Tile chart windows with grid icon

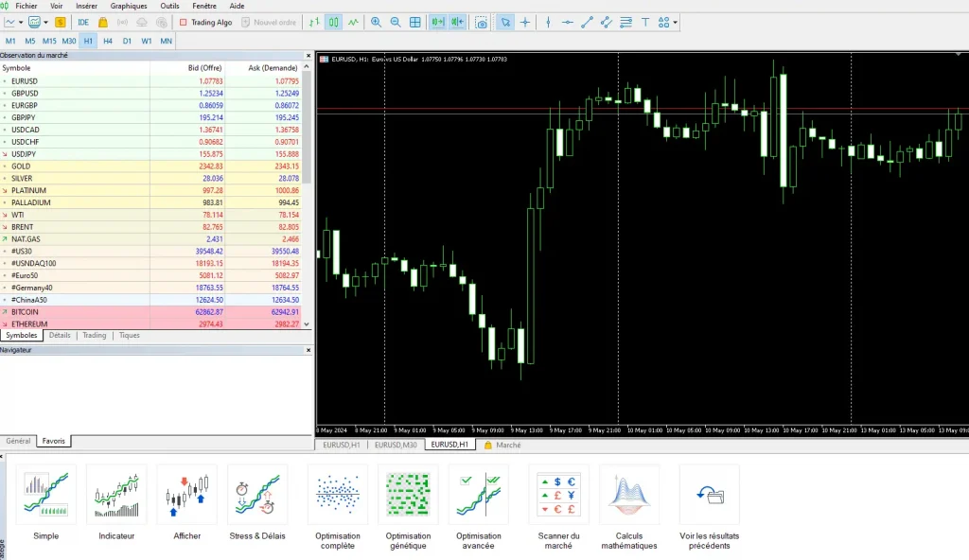tap(415, 23)
